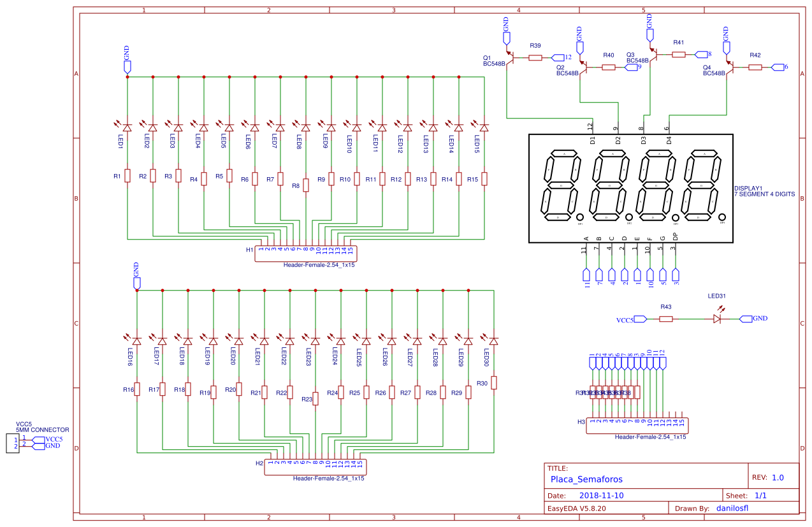812x527 pixels.
Task: Select the GND flag above LED16
Action: (136, 282)
